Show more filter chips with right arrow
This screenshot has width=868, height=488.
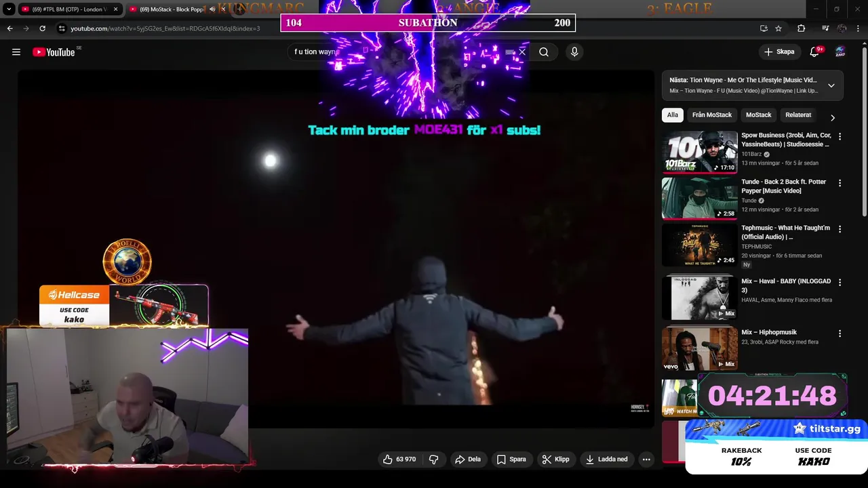click(x=833, y=117)
